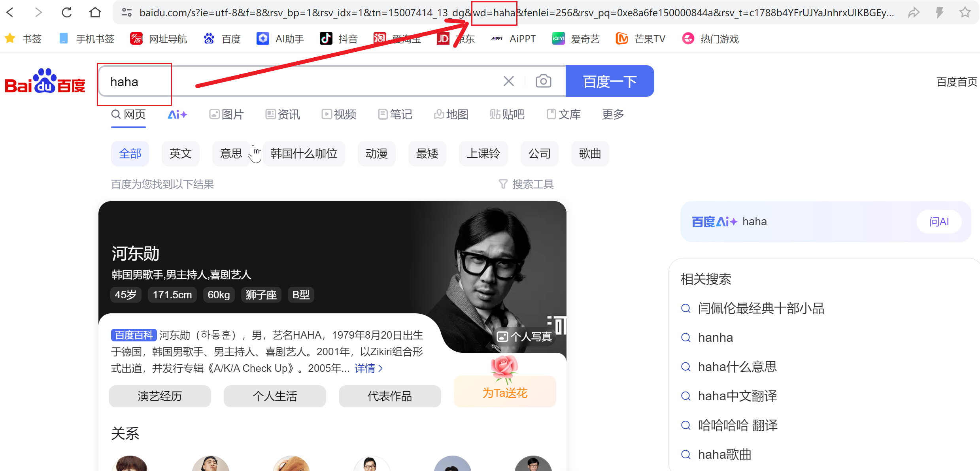Open the 书签 bookmarks folder
The image size is (980, 471).
pyautogui.click(x=23, y=39)
